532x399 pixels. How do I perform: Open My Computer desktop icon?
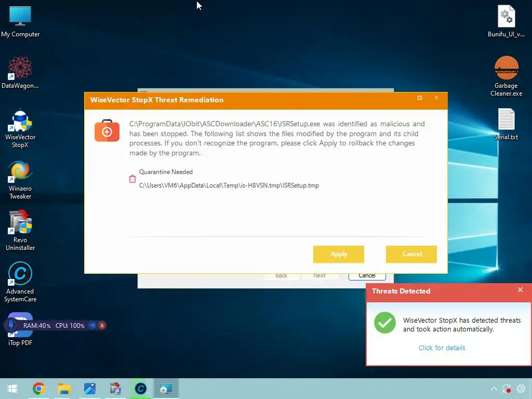tap(20, 22)
